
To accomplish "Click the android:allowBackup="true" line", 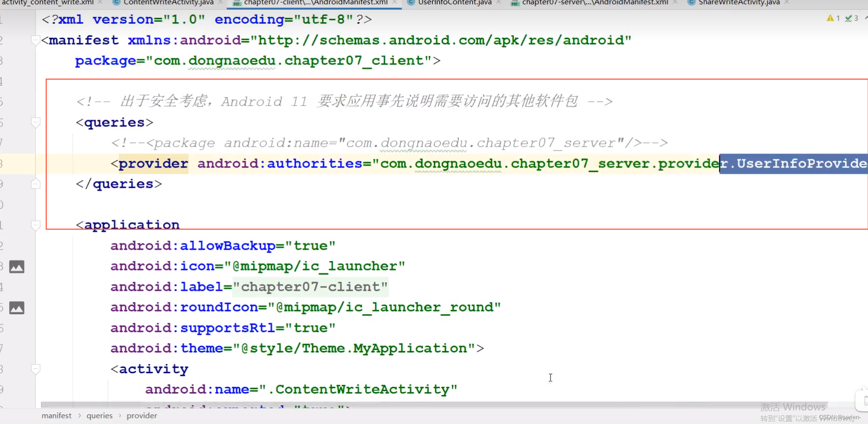I will pyautogui.click(x=223, y=246).
